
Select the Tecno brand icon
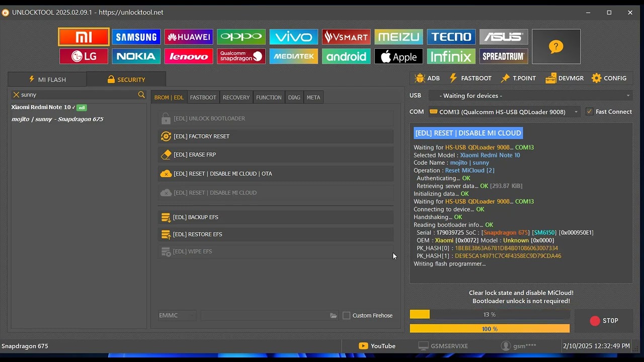[451, 37]
